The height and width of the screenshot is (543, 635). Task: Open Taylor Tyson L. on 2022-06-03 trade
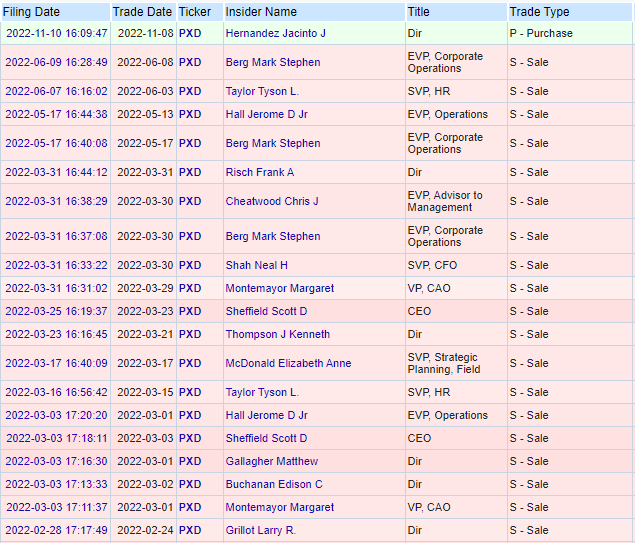[x=262, y=92]
